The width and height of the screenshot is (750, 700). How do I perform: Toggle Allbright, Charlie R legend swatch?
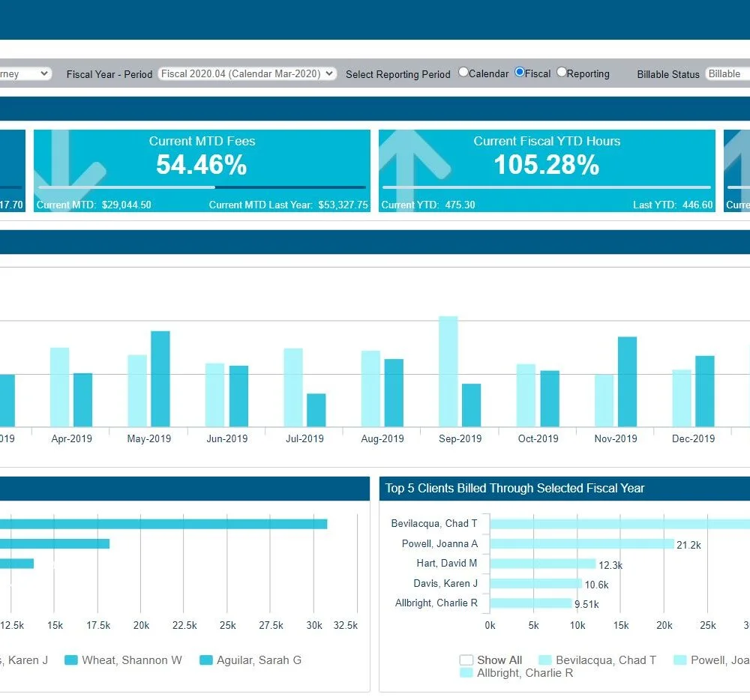tap(466, 673)
